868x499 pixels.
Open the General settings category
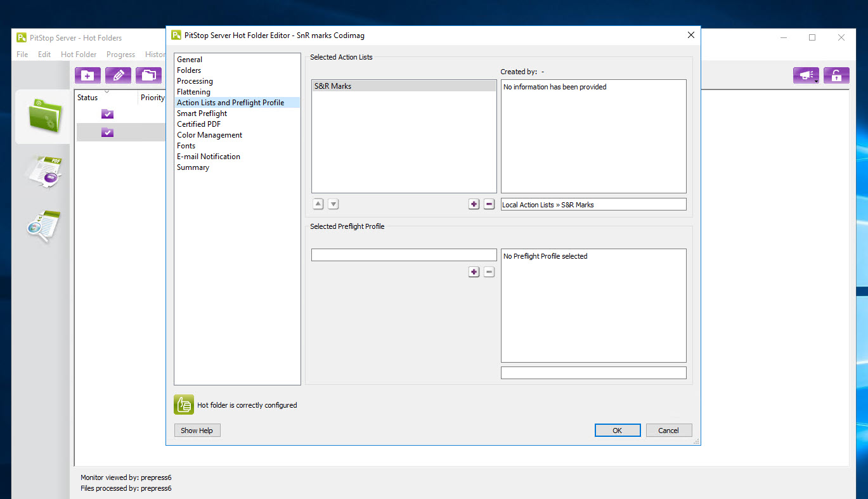pos(190,60)
